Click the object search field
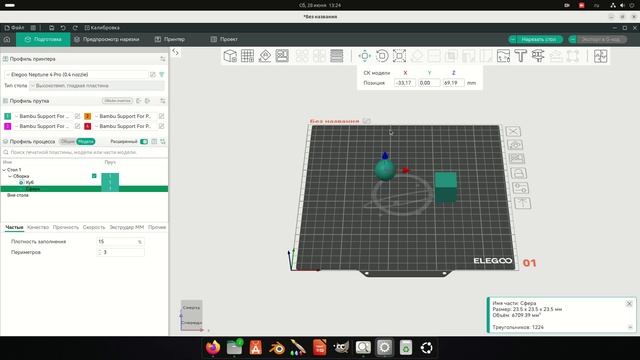This screenshot has width=640, height=360. (x=84, y=152)
